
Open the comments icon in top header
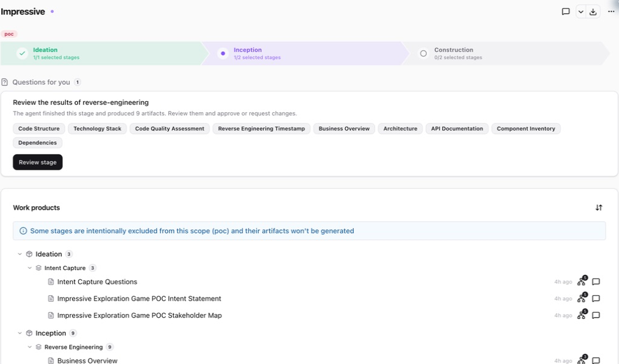click(x=565, y=12)
